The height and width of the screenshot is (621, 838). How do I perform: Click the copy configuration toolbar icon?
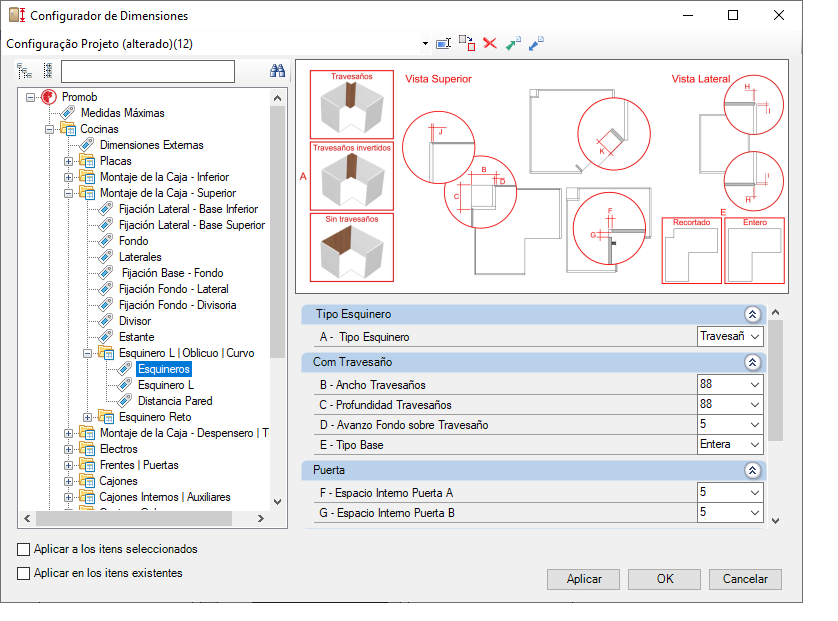[467, 43]
